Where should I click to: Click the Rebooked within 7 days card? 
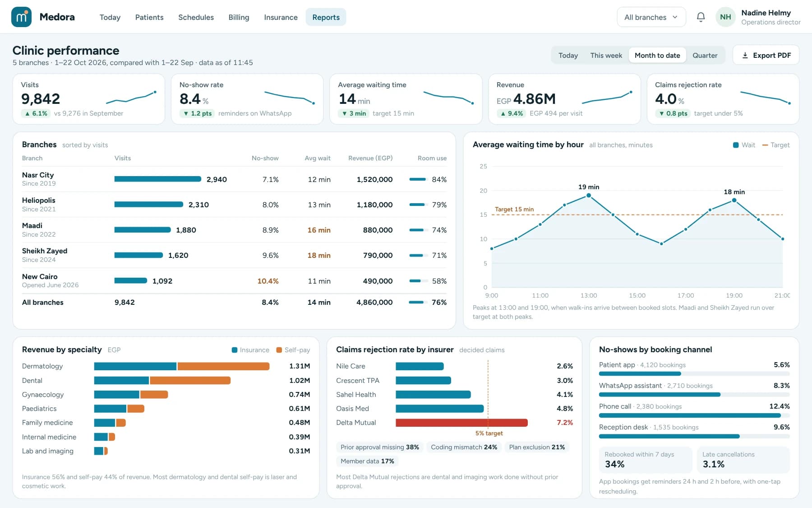pos(646,460)
